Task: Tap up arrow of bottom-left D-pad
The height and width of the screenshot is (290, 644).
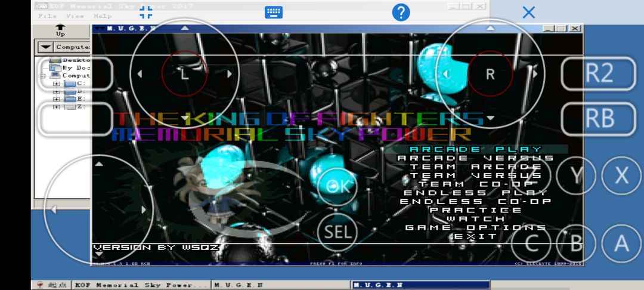Action: tap(98, 164)
